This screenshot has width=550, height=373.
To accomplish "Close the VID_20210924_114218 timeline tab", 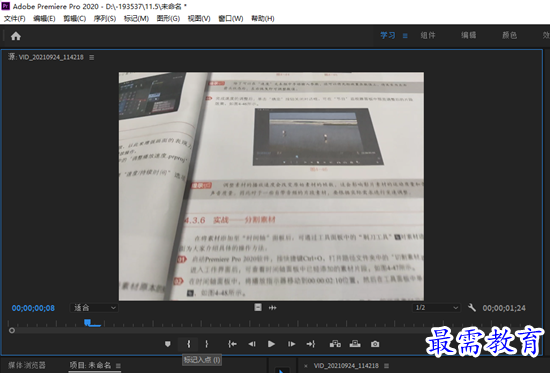I will [x=306, y=366].
